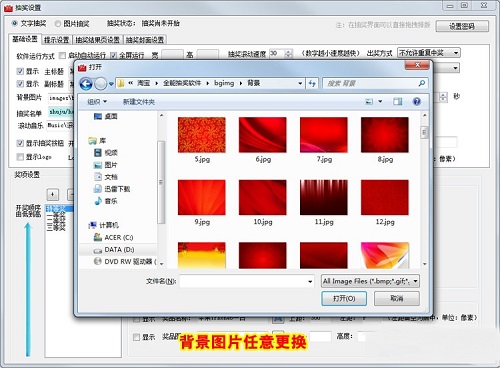500x368 pixels.
Task: Toggle the 启动自动运行 checkbox
Action: pyautogui.click(x=62, y=55)
